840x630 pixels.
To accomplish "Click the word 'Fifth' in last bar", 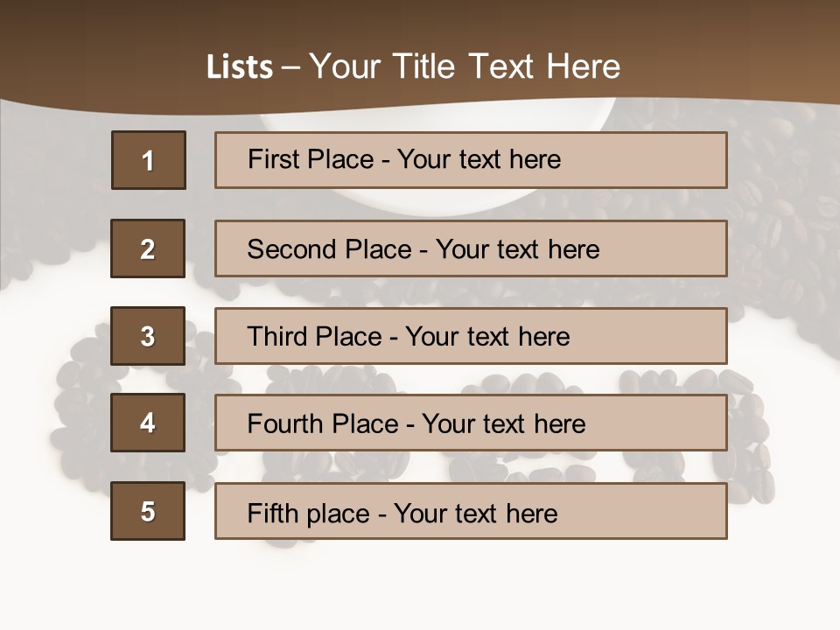I will click(x=271, y=513).
